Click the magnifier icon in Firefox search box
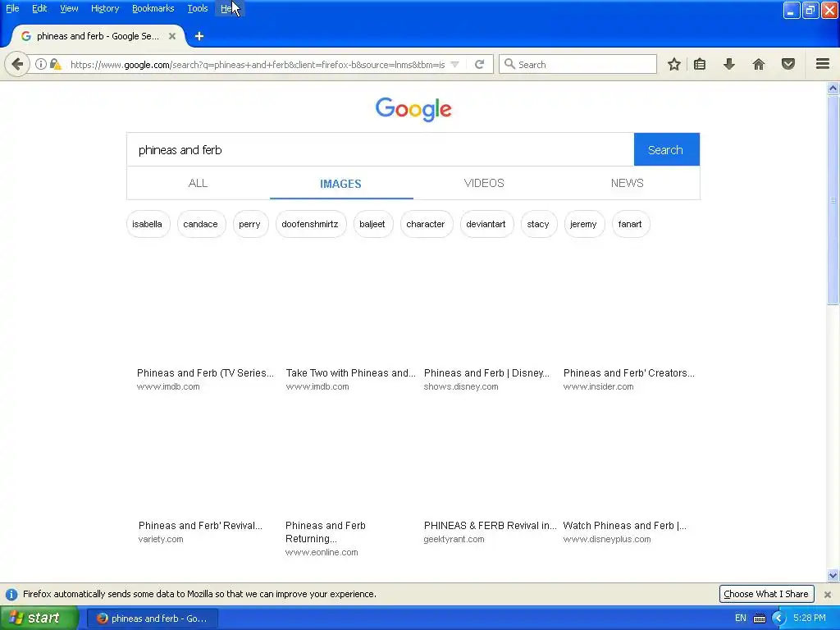 coord(509,64)
